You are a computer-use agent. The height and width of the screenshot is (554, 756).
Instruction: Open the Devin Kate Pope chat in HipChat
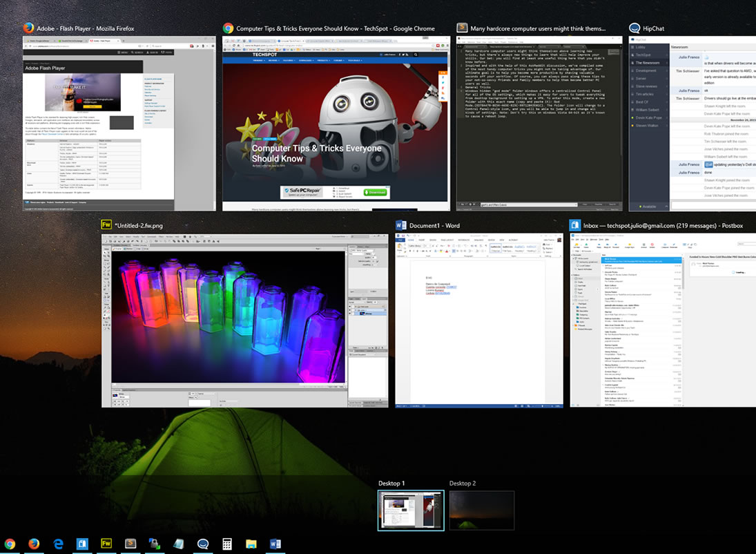click(x=648, y=117)
